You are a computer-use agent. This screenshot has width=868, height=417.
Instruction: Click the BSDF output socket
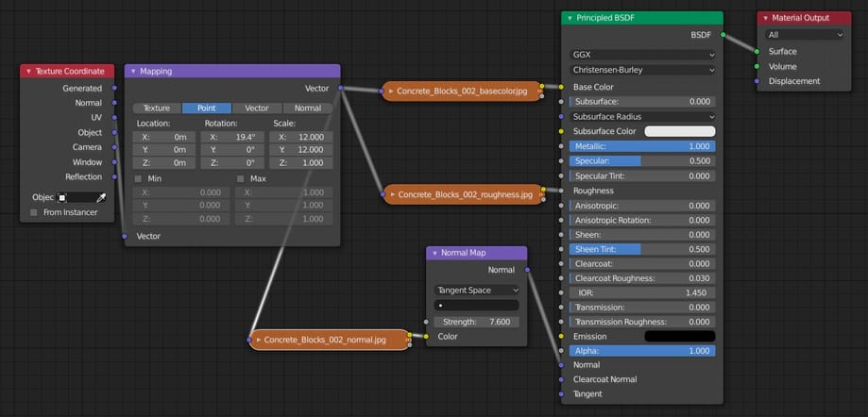(x=723, y=35)
